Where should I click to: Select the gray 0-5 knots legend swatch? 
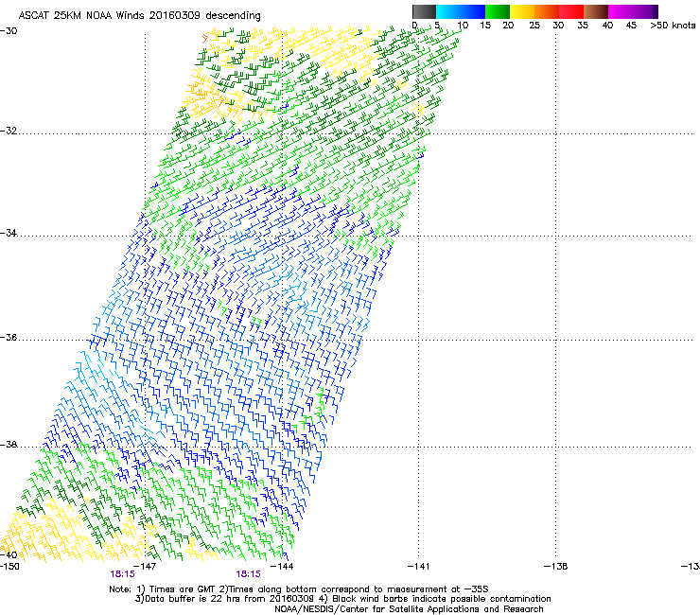click(x=424, y=11)
